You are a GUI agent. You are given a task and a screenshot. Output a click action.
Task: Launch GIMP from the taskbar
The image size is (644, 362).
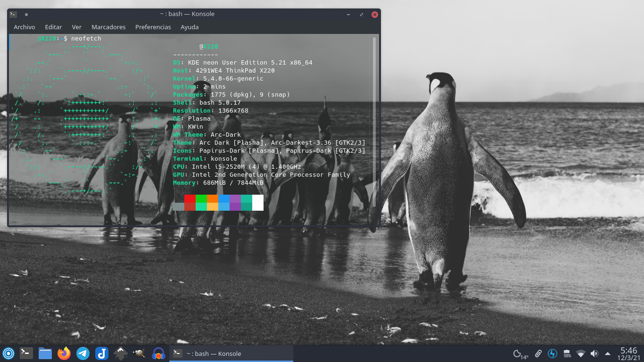(x=139, y=353)
